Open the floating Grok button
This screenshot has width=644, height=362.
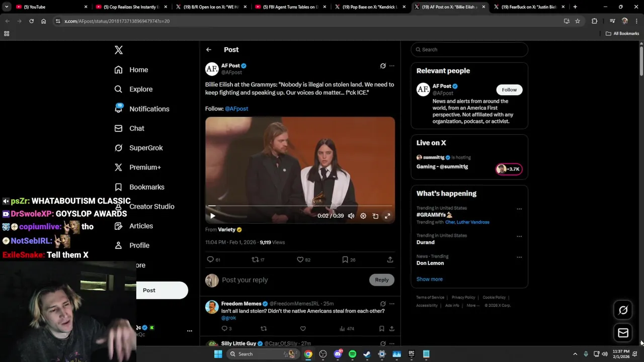(x=623, y=310)
